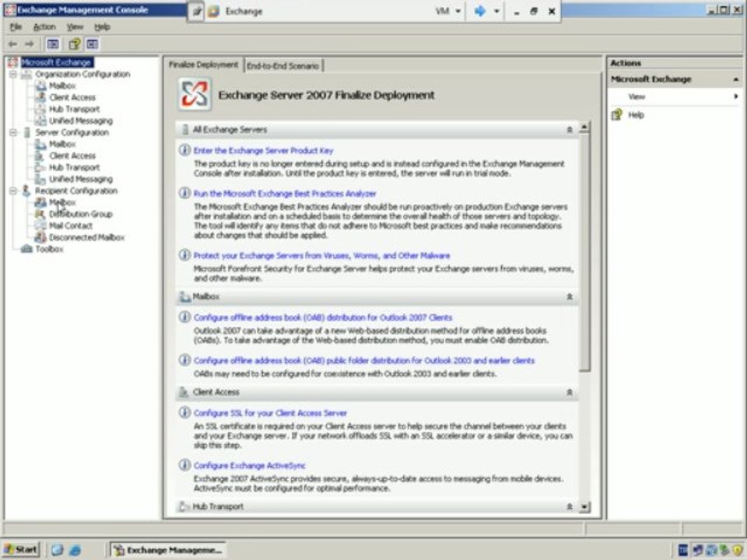
Task: Collapse the Recipient Configuration tree node
Action: point(13,191)
